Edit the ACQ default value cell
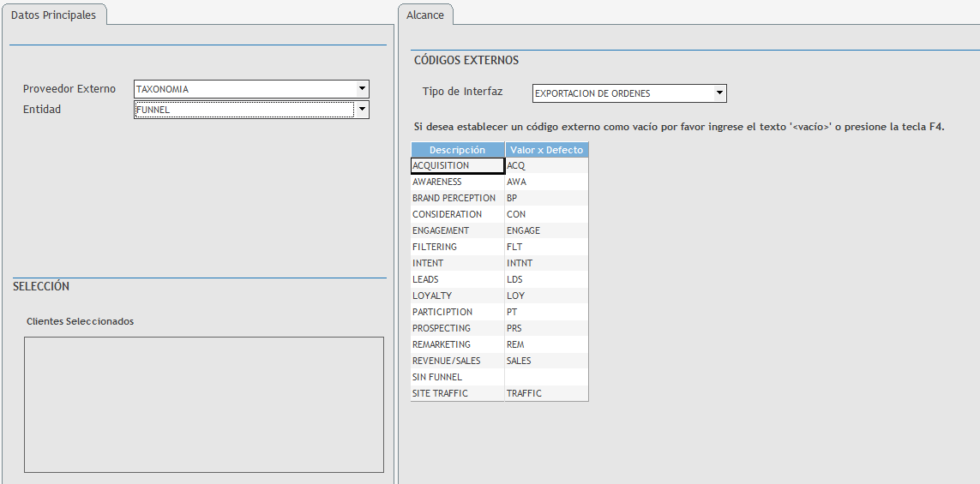The width and height of the screenshot is (980, 484). coord(546,165)
